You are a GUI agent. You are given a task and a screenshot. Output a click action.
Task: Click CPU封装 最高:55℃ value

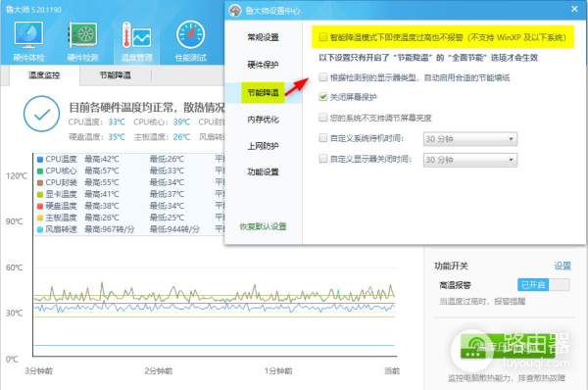(x=102, y=182)
